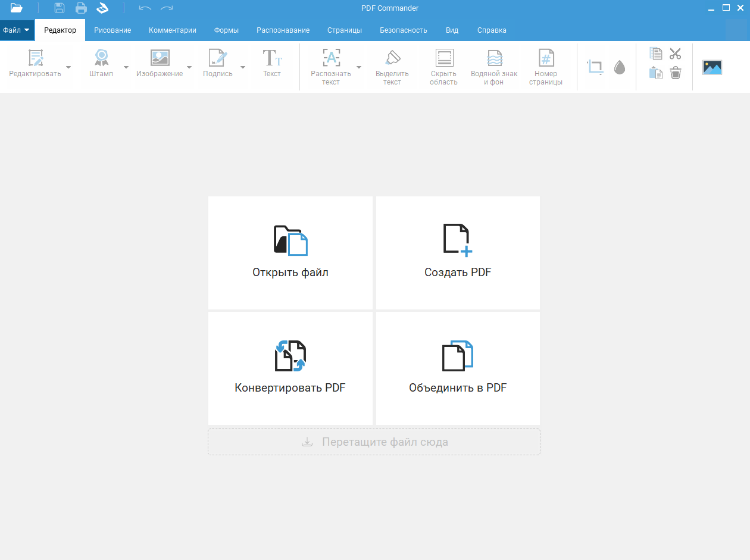Click the trash bin delete icon

[x=675, y=73]
